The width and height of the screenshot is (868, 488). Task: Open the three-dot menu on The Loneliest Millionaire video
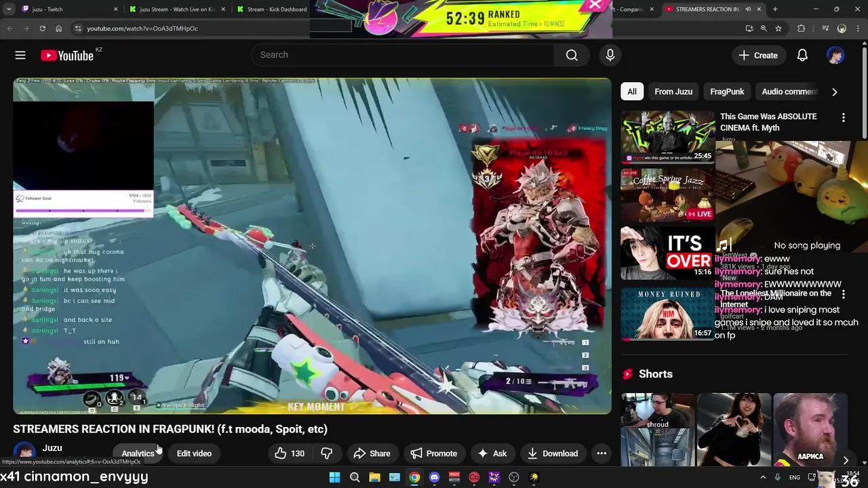[843, 294]
